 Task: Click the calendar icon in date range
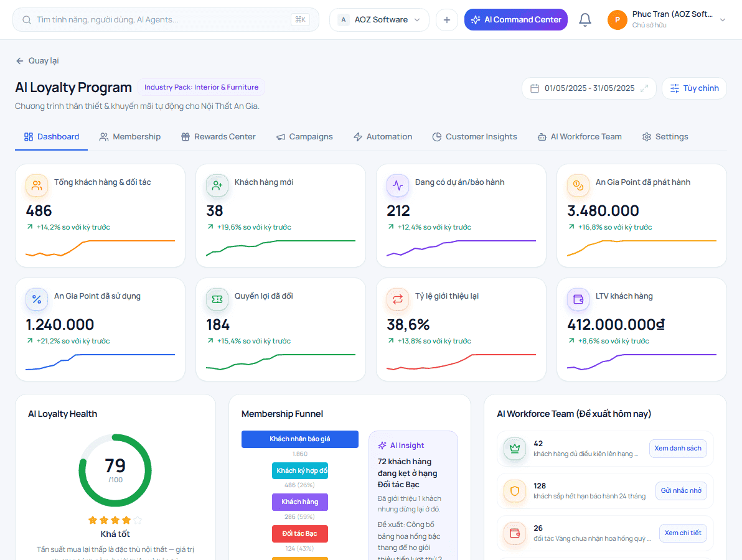(x=535, y=88)
